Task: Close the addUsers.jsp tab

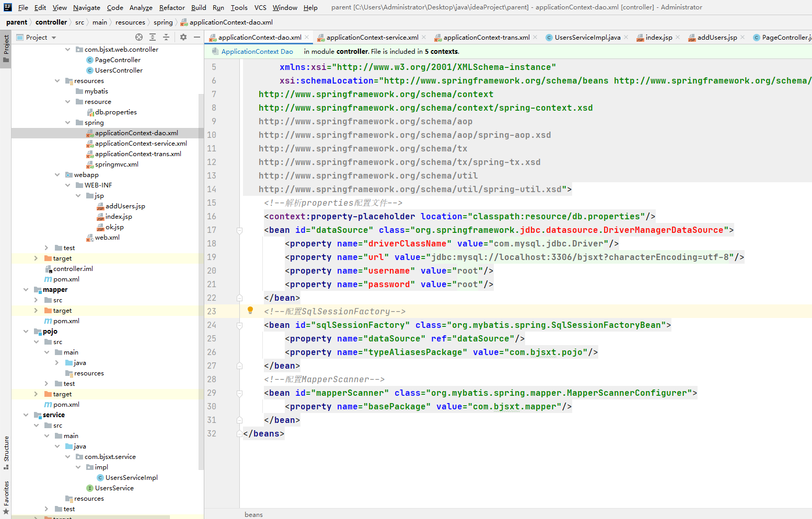Action: coord(743,37)
